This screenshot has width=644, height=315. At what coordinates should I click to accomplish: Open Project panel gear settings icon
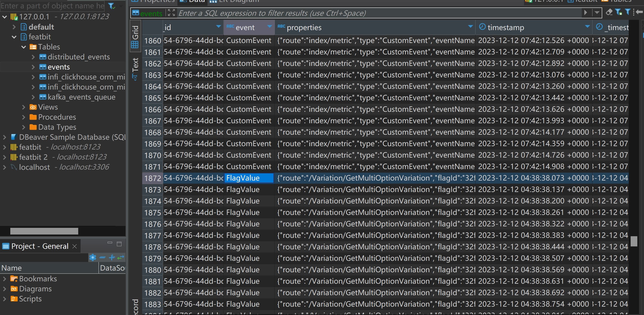click(x=93, y=257)
